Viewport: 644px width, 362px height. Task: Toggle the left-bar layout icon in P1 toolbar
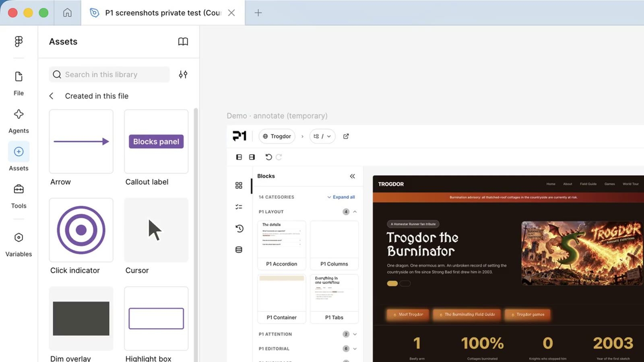(x=239, y=157)
